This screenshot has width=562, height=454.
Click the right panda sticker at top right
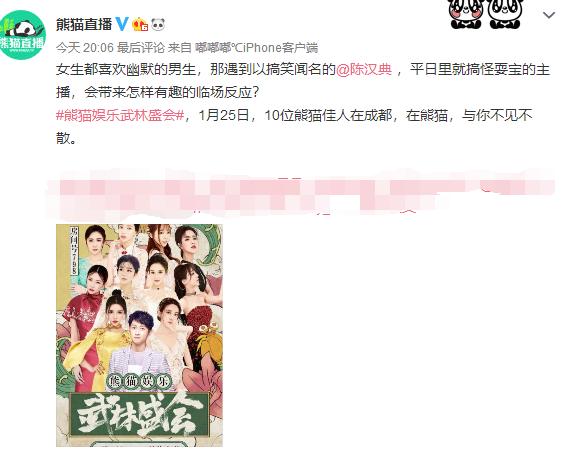pos(505,14)
